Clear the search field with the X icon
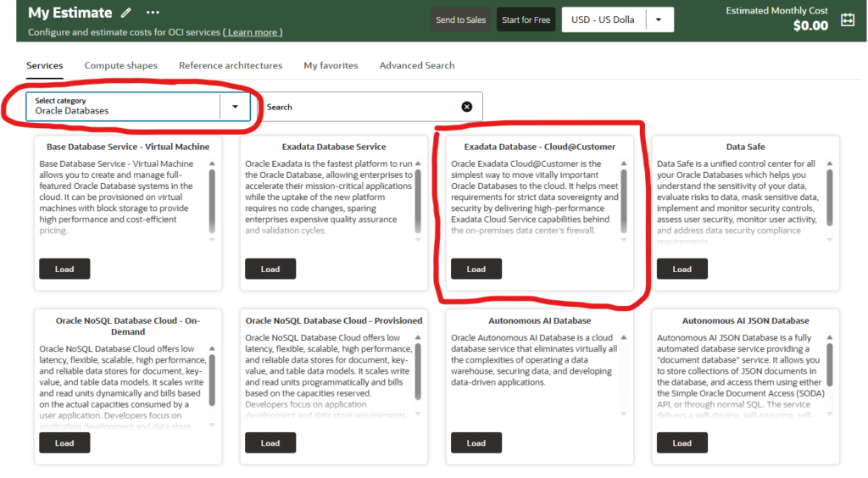Screen dimensions: 868x478 click(467, 107)
